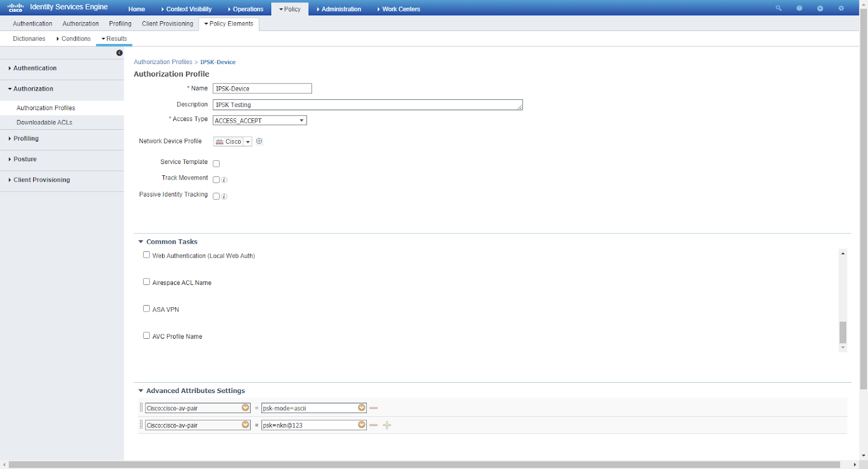The width and height of the screenshot is (868, 469).
Task: Follow the Authorization Profiles breadcrumb link
Action: coord(163,62)
